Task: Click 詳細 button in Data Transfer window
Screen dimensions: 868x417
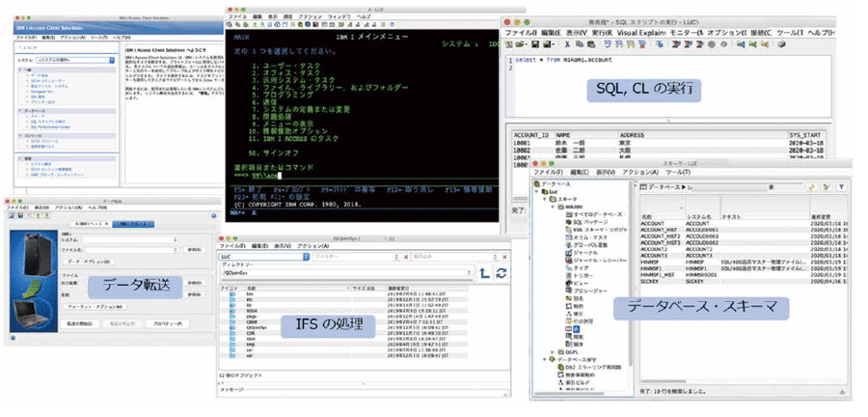Action: [x=193, y=283]
